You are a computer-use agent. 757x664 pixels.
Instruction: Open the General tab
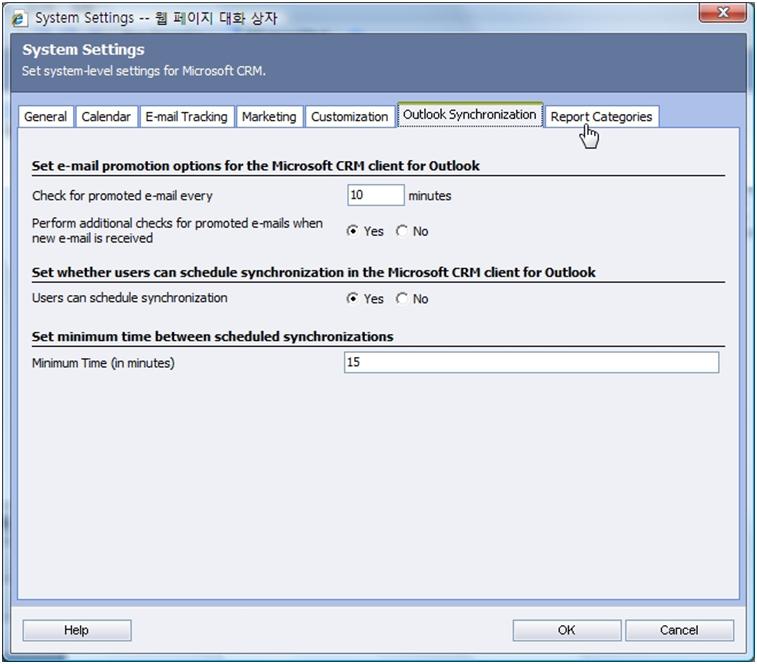coord(46,117)
